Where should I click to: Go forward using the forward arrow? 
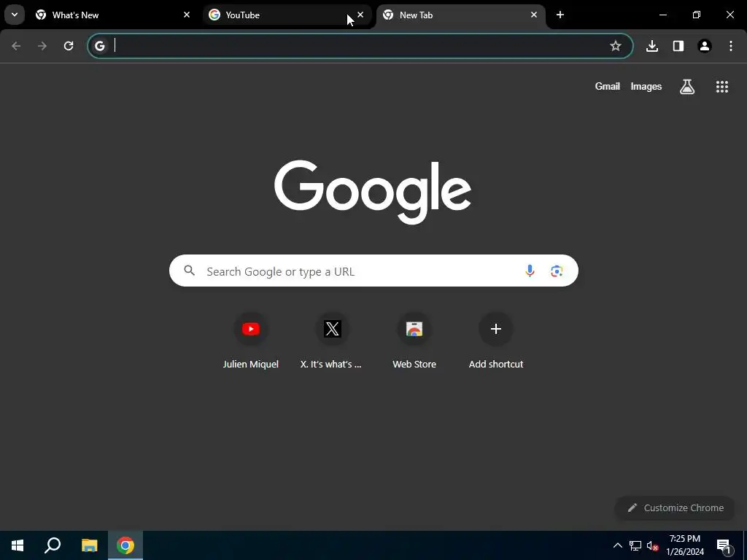[42, 46]
